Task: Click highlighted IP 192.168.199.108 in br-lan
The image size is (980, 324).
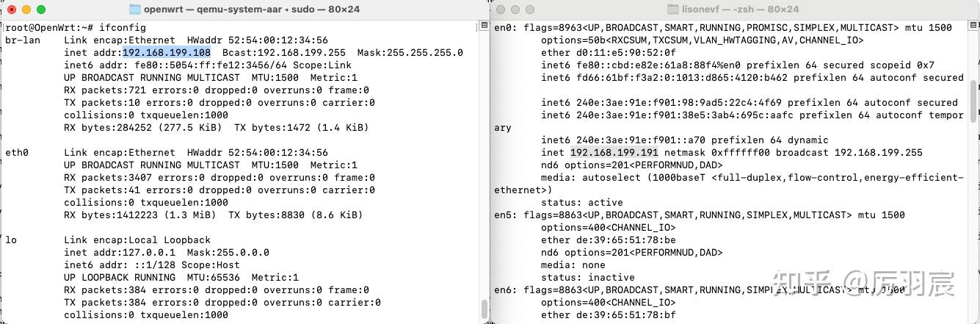Action: [x=167, y=53]
